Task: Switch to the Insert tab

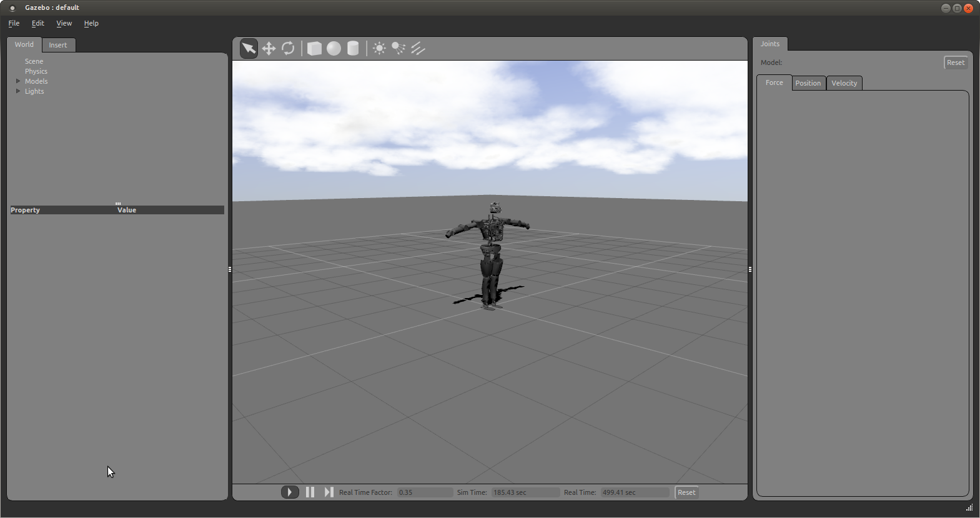Action: pos(58,45)
